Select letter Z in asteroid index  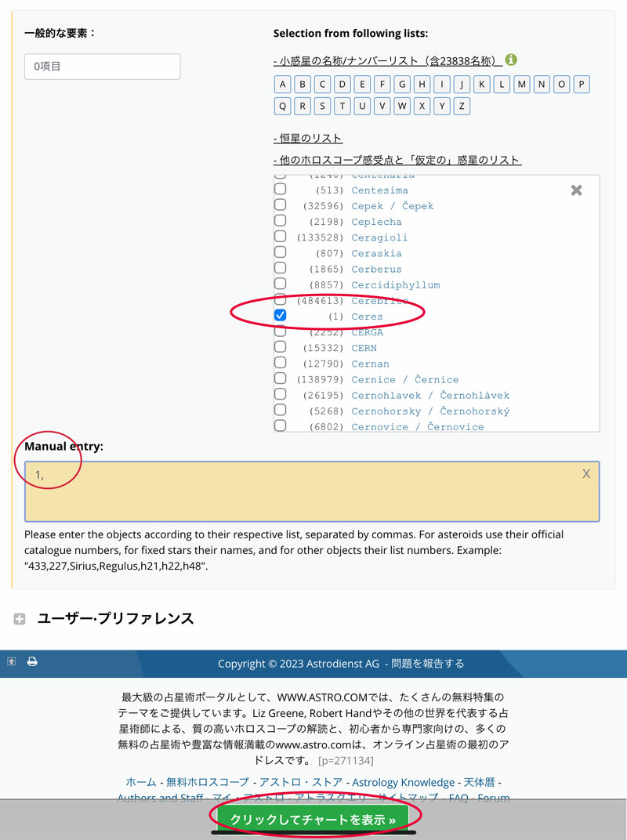[x=462, y=106]
